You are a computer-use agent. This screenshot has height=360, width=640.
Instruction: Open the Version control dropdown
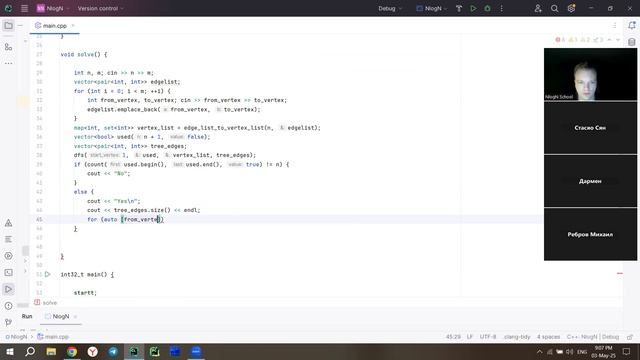click(100, 8)
